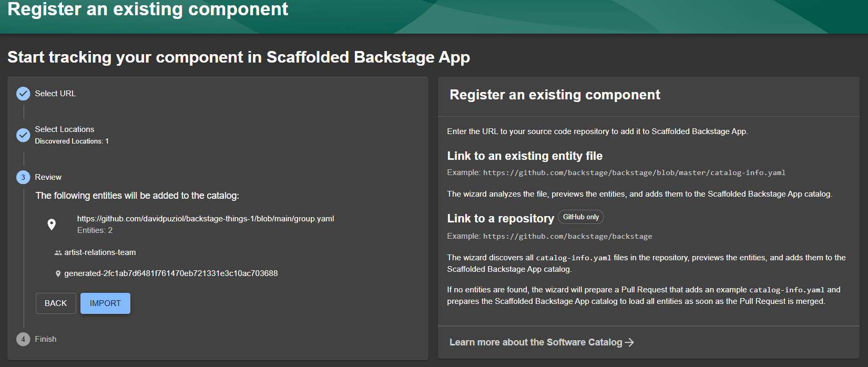Click the Finish step label
Image resolution: width=868 pixels, height=367 pixels.
[x=46, y=339]
